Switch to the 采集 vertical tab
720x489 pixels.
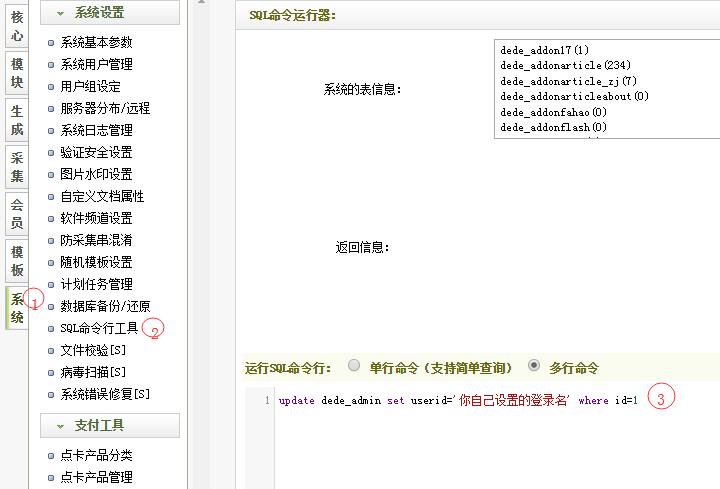tap(17, 167)
